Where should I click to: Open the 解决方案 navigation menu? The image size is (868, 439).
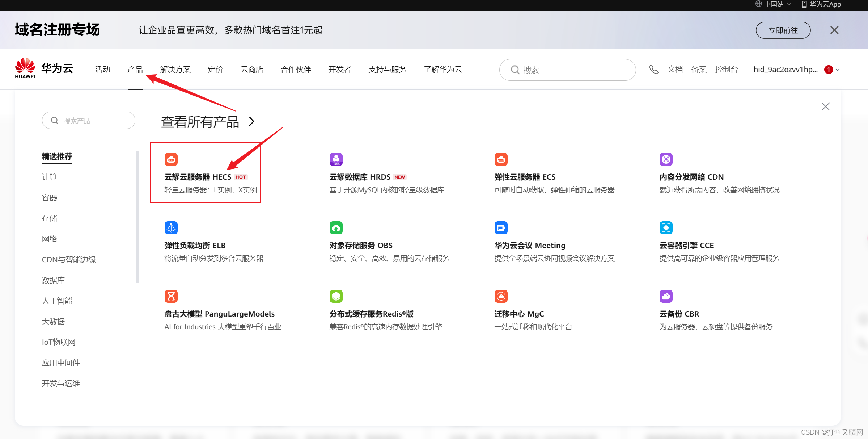click(175, 70)
